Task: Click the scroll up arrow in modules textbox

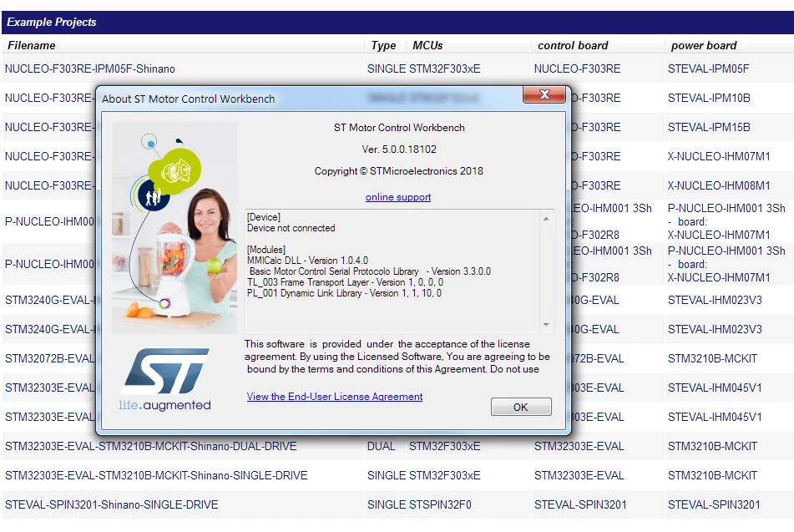Action: [x=546, y=219]
